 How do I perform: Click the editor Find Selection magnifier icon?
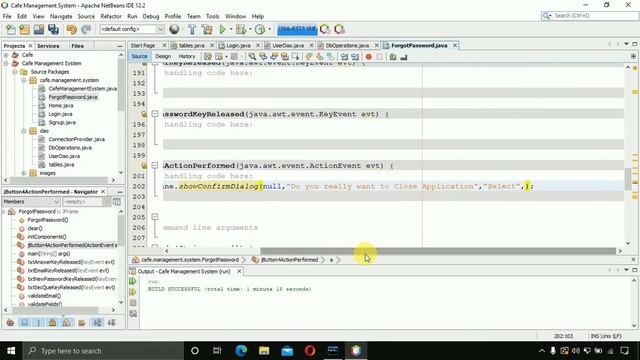tap(252, 57)
